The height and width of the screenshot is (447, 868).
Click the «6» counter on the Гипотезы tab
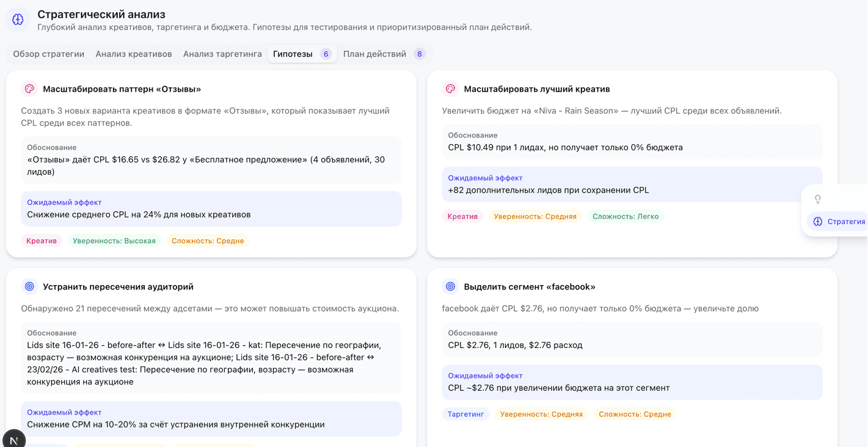click(326, 54)
